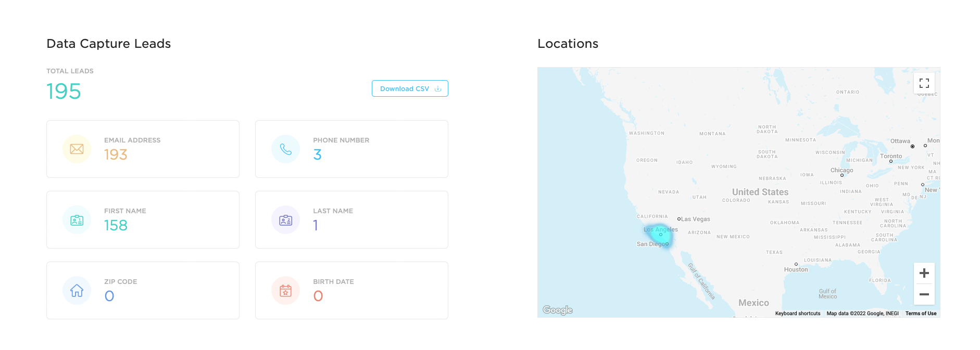The height and width of the screenshot is (350, 980).
Task: Click the Email Address count 193
Action: coord(116,155)
